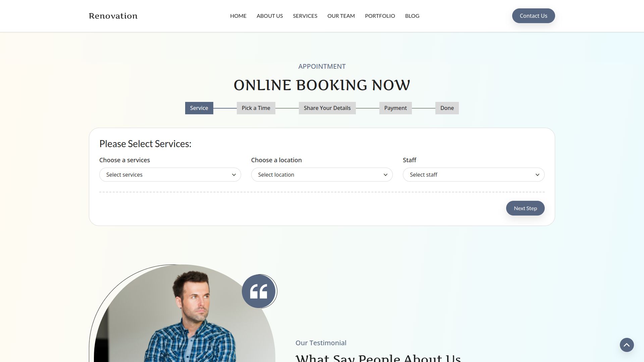Viewport: 644px width, 362px height.
Task: Click the Contact Us button
Action: coord(533,16)
